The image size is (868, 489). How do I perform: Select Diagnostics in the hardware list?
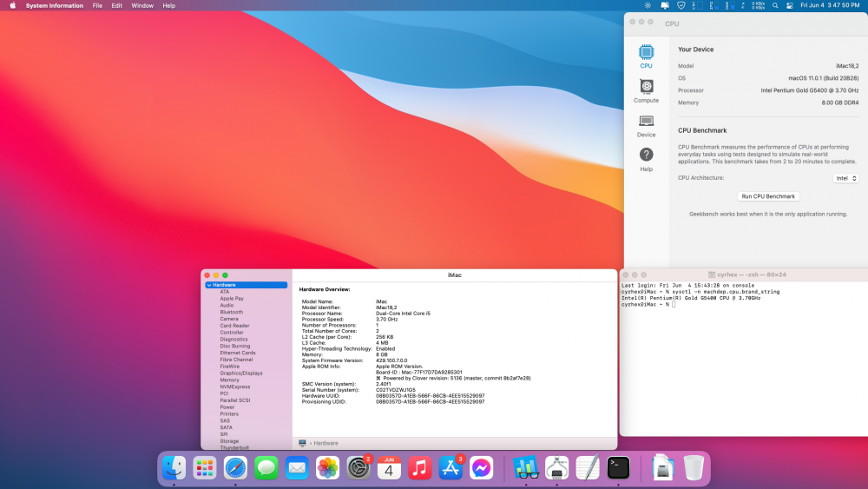pos(233,339)
